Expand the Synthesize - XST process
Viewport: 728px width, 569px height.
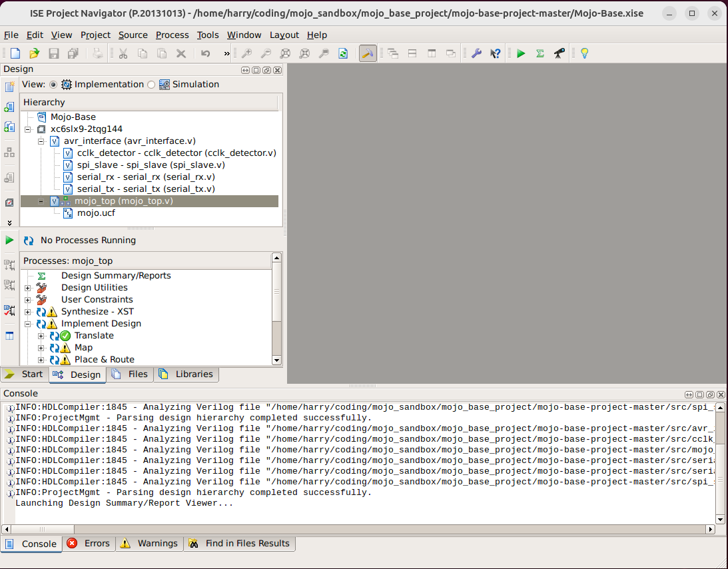coord(28,312)
